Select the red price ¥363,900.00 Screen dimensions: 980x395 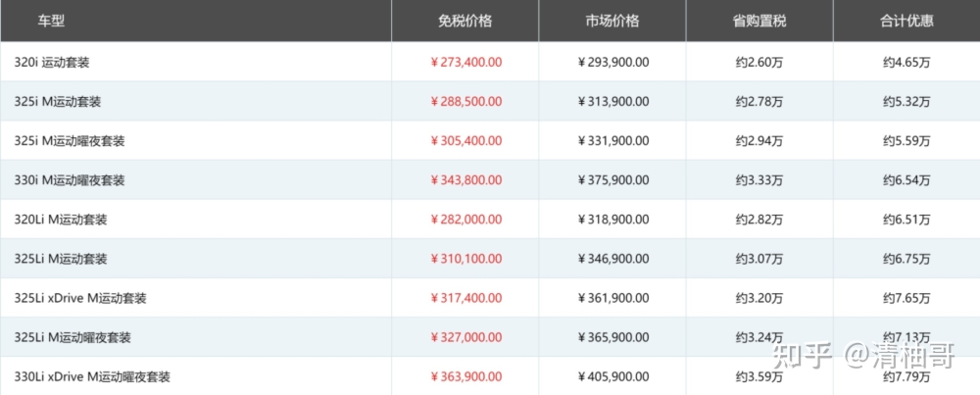pos(466,377)
